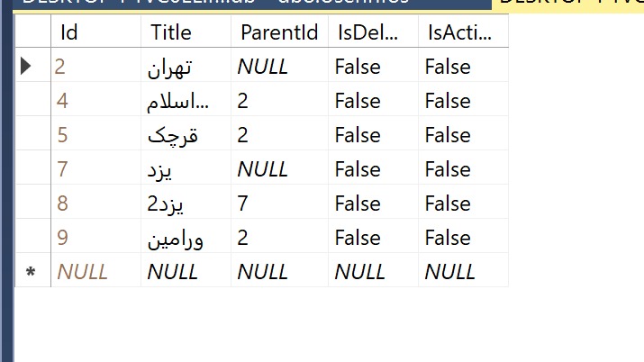Select the ParentId column header
The width and height of the screenshot is (644, 362).
click(280, 32)
